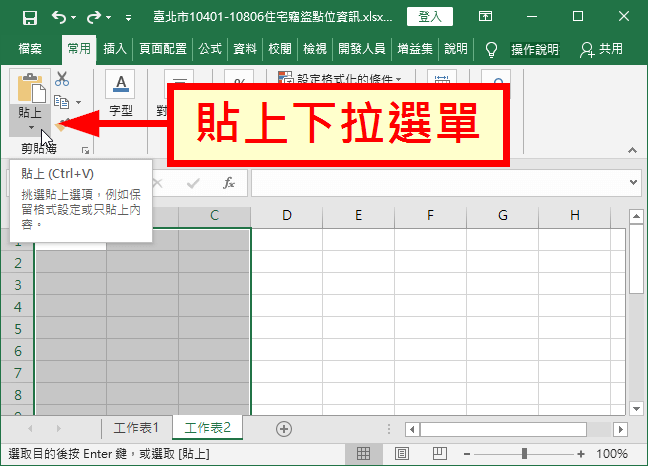Open the 字型 font group
The height and width of the screenshot is (466, 648).
point(121,95)
